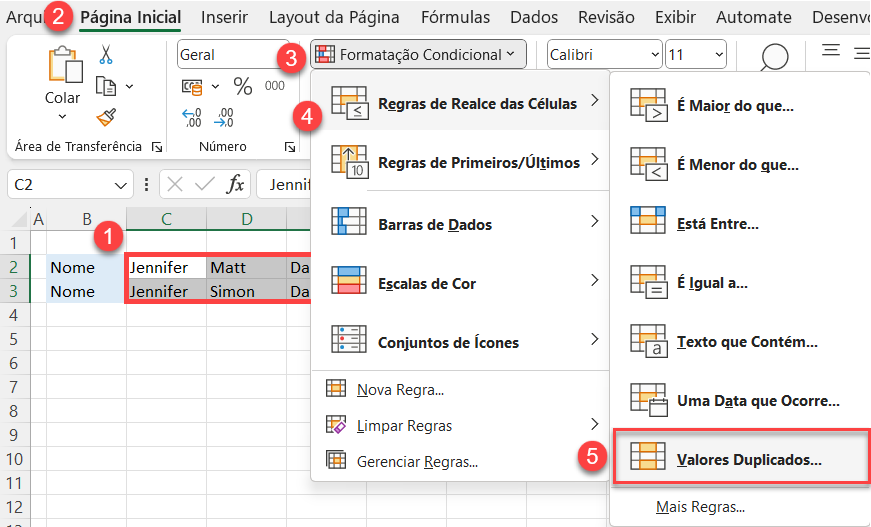Image resolution: width=871 pixels, height=527 pixels.
Task: Increase decimal places icon
Action: (x=192, y=118)
